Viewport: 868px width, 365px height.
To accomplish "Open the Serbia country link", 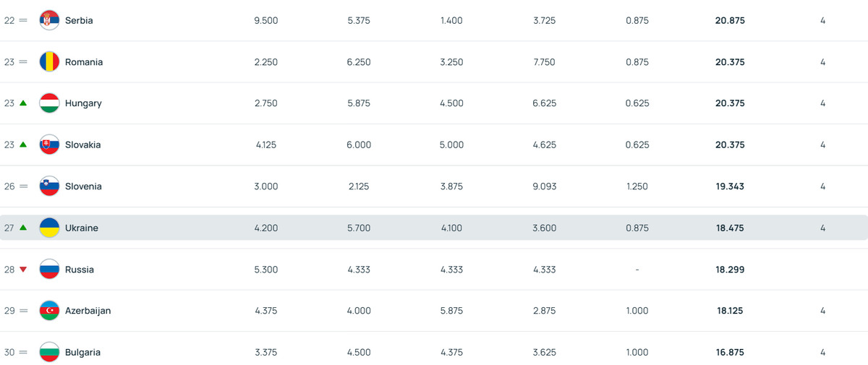I will [x=79, y=20].
